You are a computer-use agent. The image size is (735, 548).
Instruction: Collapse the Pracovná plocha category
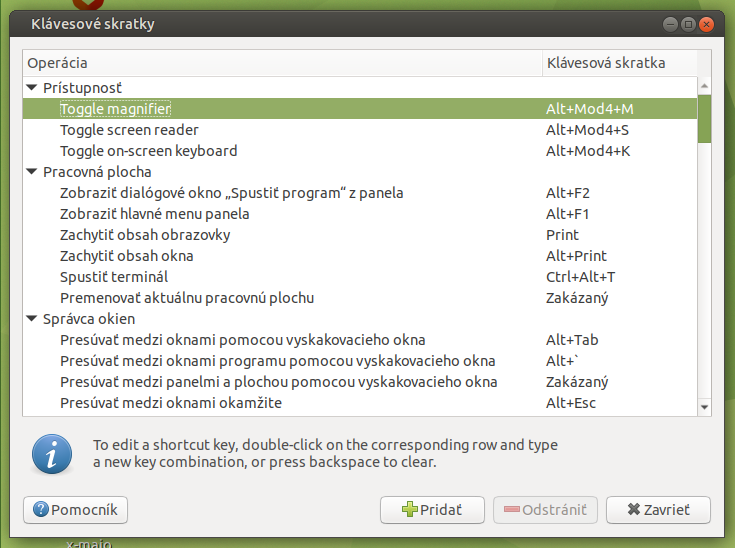32,172
